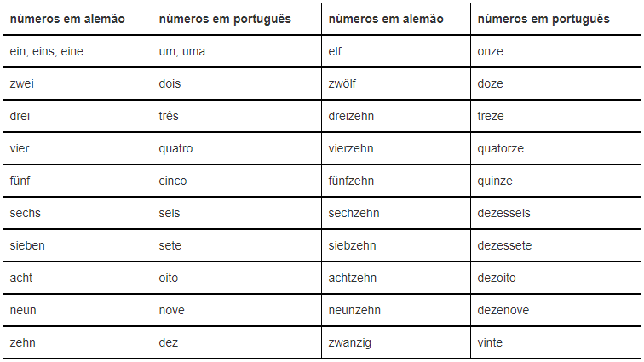Click the cell containing "ein, eins, eine"
Image resolution: width=644 pixels, height=362 pixels.
(46, 52)
